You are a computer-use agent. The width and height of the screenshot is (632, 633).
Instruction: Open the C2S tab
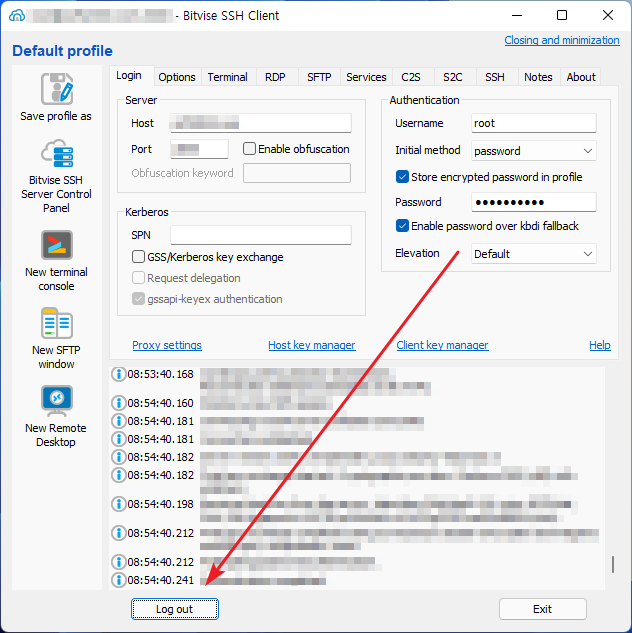point(411,77)
